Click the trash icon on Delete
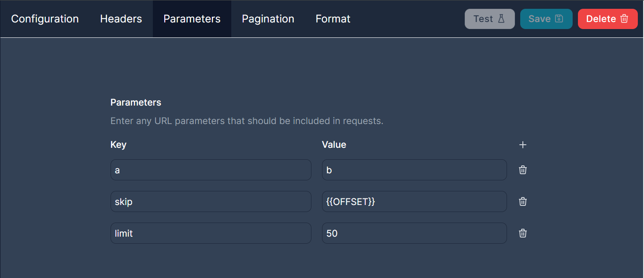Viewport: 644px width, 278px height. click(624, 19)
